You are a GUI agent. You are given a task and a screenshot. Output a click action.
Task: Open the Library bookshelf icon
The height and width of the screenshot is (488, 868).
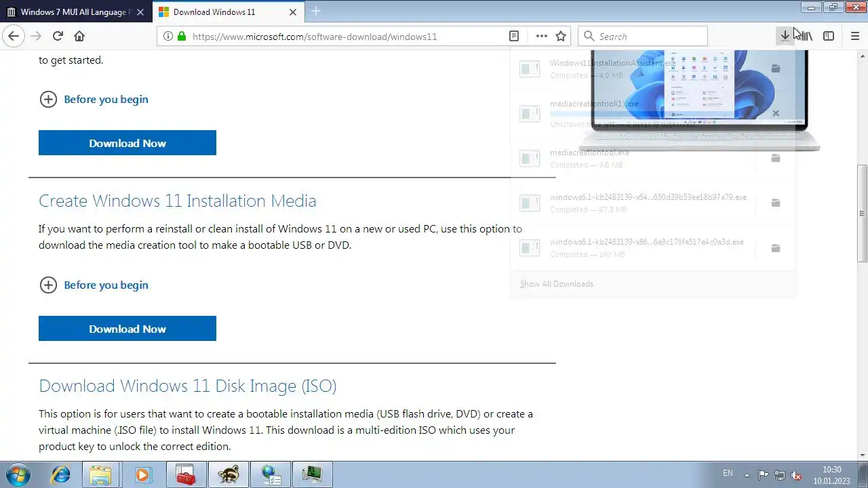(806, 36)
